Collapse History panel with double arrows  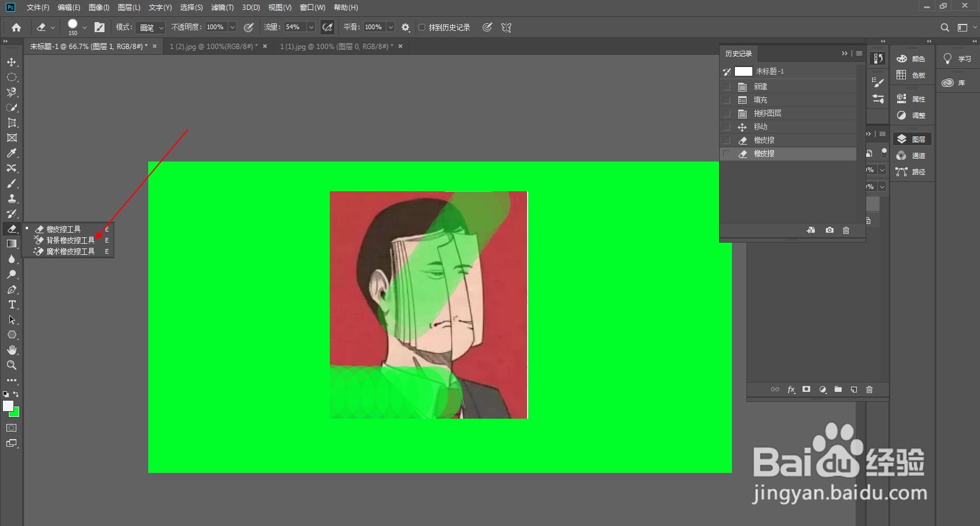point(845,54)
